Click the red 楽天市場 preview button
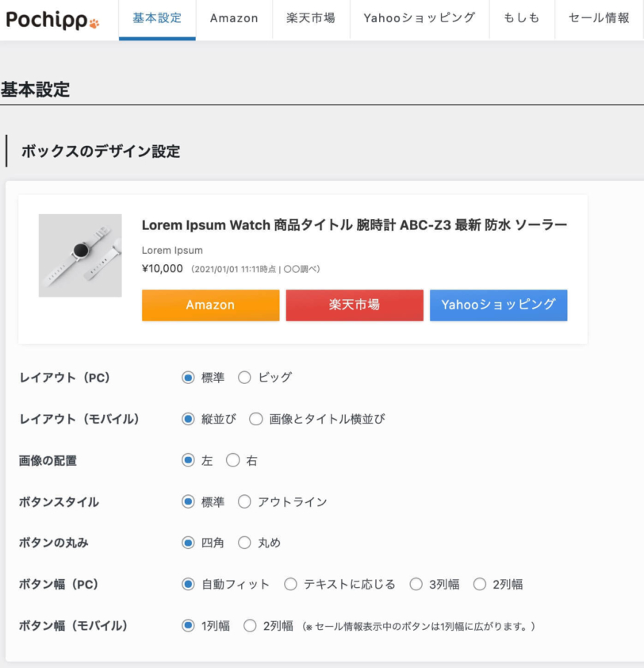The height and width of the screenshot is (668, 644). coord(355,305)
